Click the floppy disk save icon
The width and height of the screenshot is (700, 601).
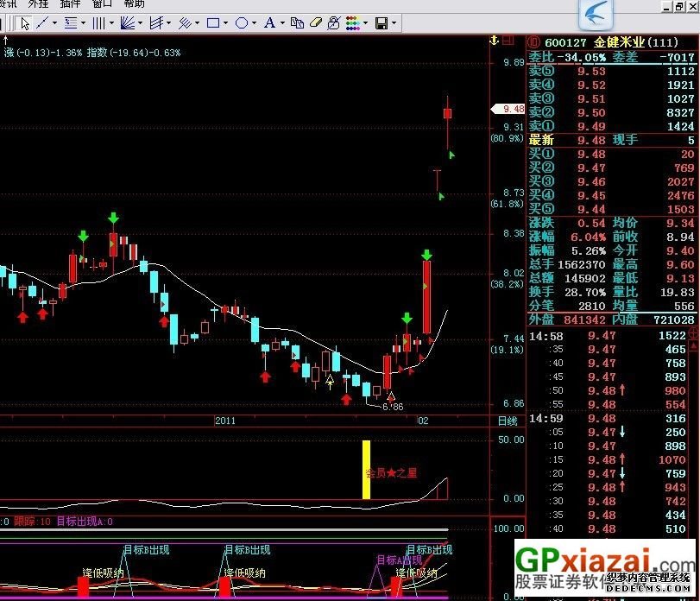pyautogui.click(x=382, y=23)
